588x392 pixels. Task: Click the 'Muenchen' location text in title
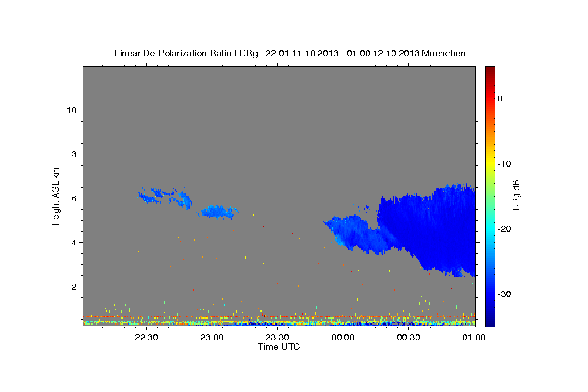444,53
